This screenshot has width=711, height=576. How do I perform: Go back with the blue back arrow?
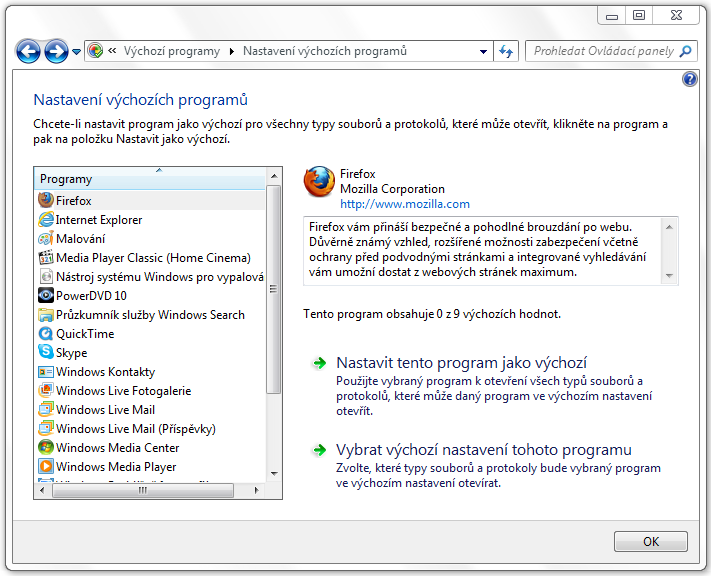[28, 51]
